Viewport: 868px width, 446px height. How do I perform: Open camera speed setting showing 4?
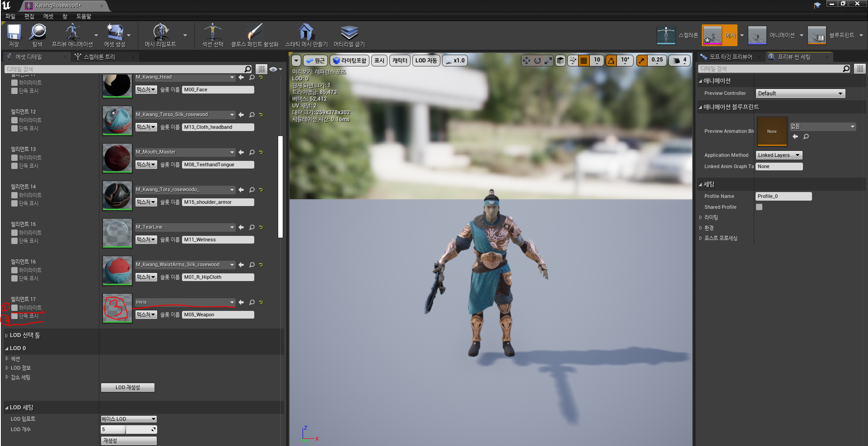click(x=680, y=61)
